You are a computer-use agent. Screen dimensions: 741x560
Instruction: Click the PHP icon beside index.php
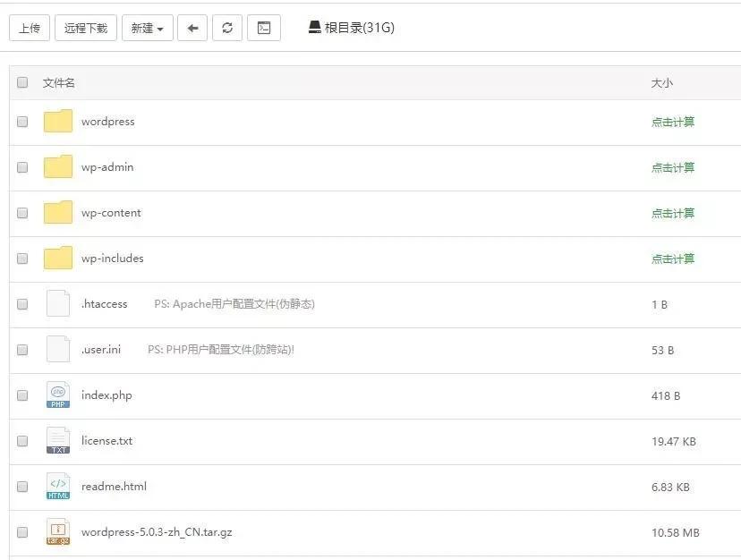[x=57, y=395]
